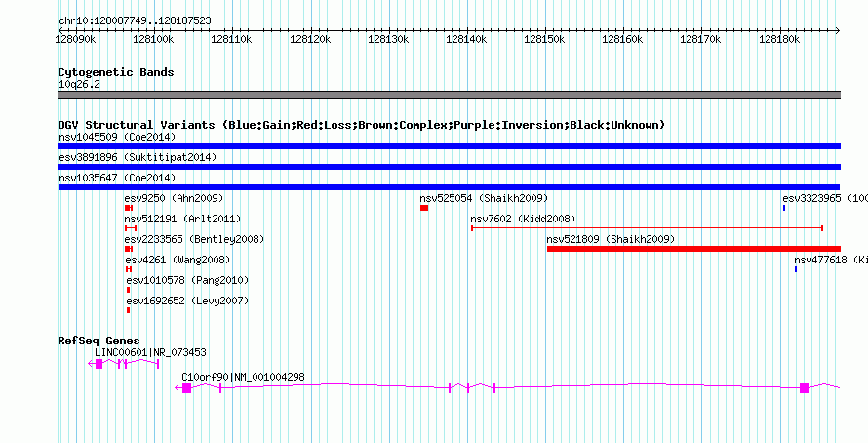
Task: Select the nsv477618 small blue marker
Action: point(796,269)
